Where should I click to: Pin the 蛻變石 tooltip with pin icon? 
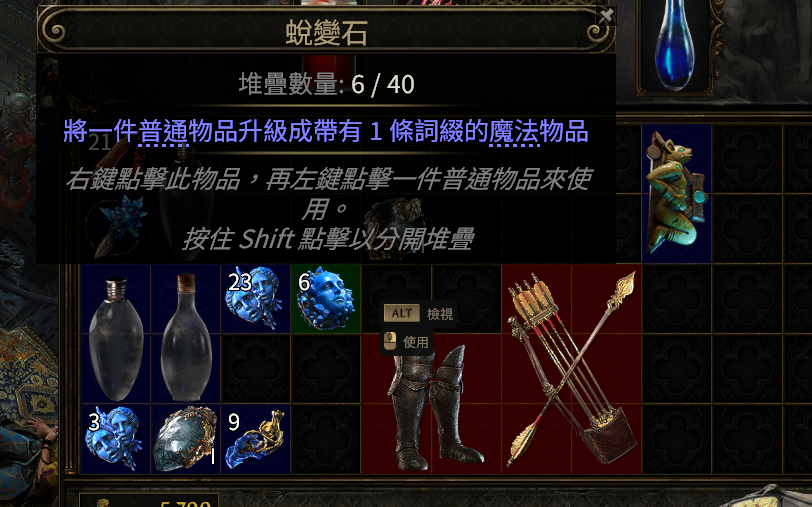coord(605,16)
